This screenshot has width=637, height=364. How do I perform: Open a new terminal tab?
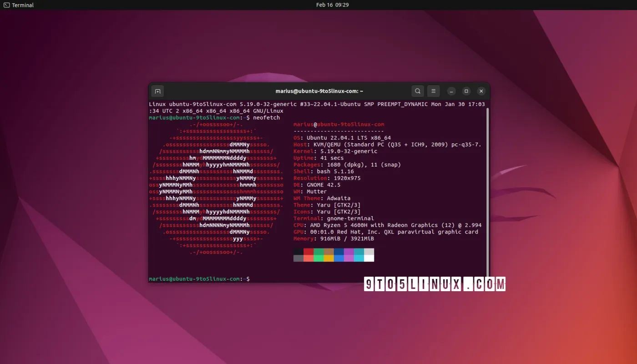pyautogui.click(x=157, y=91)
